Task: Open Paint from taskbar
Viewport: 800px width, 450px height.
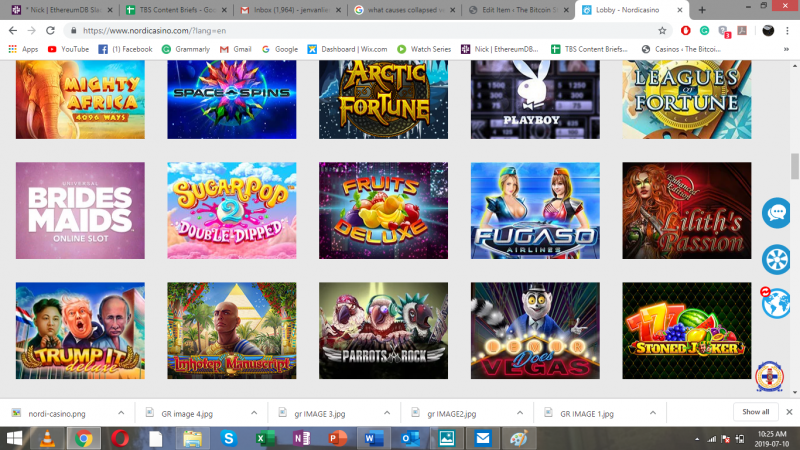Action: pyautogui.click(x=518, y=438)
